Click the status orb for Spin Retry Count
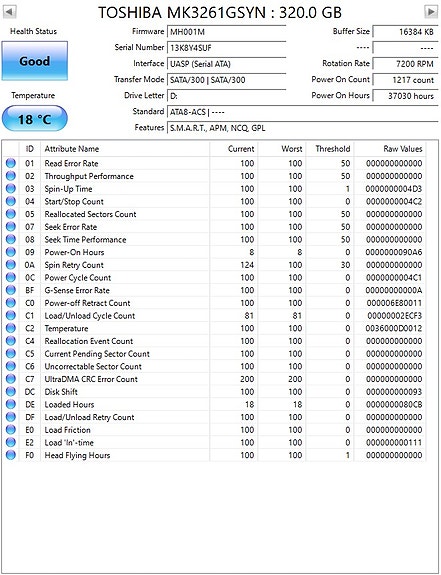 (11, 265)
